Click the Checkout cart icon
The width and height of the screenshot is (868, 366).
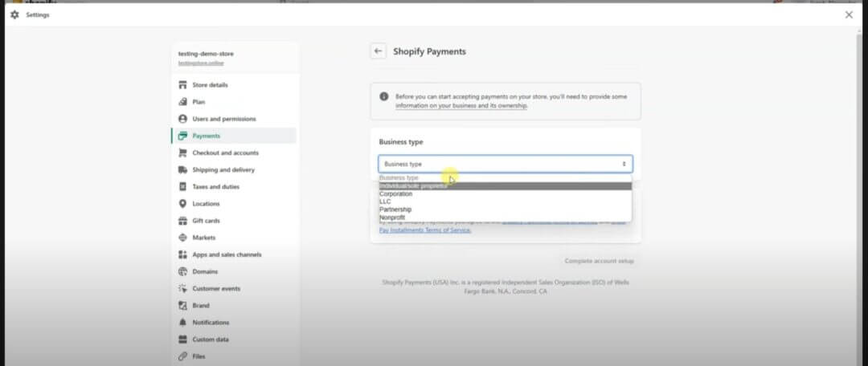182,152
